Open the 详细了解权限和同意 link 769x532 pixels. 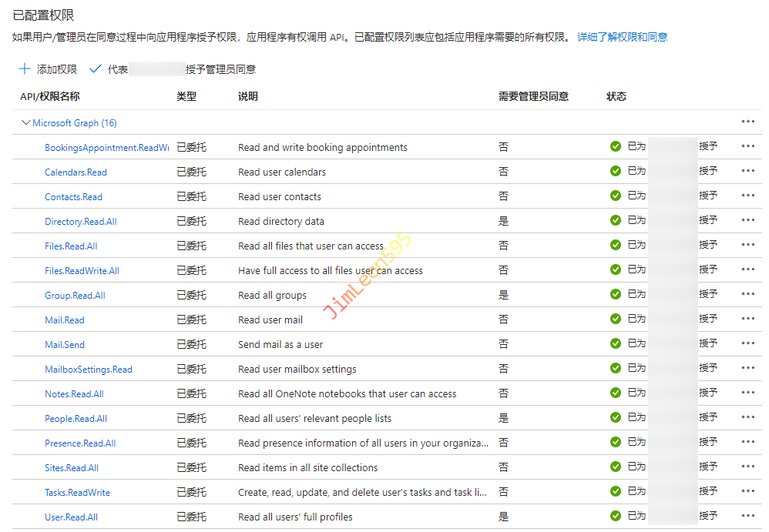point(622,37)
